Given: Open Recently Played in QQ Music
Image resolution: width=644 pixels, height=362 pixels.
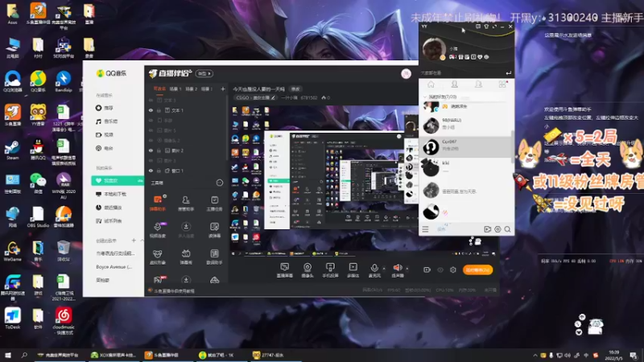Looking at the screenshot, I should pyautogui.click(x=109, y=208).
